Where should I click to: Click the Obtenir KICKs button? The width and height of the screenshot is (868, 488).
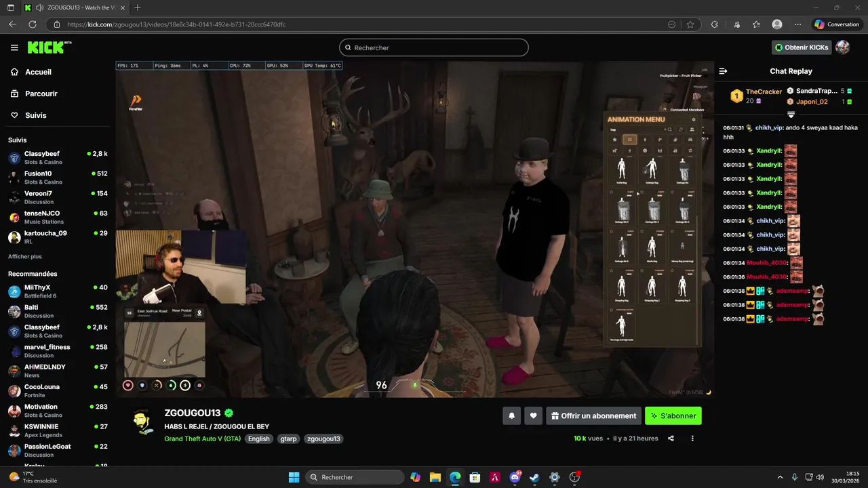click(802, 47)
